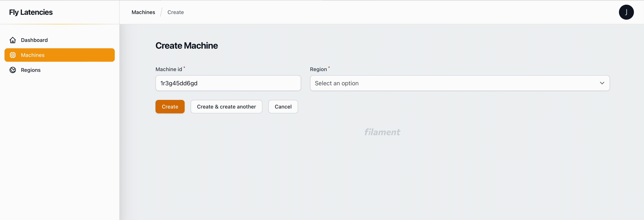Cancel the machine creation form
Image resolution: width=644 pixels, height=220 pixels.
click(x=283, y=107)
